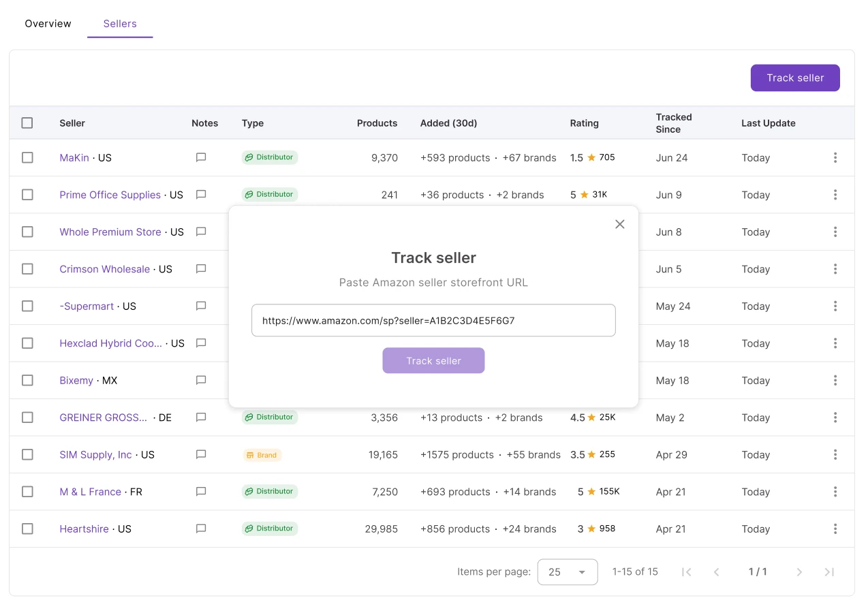868x613 pixels.
Task: Expand options menu for Crimson Wholesale row
Action: pyautogui.click(x=835, y=269)
